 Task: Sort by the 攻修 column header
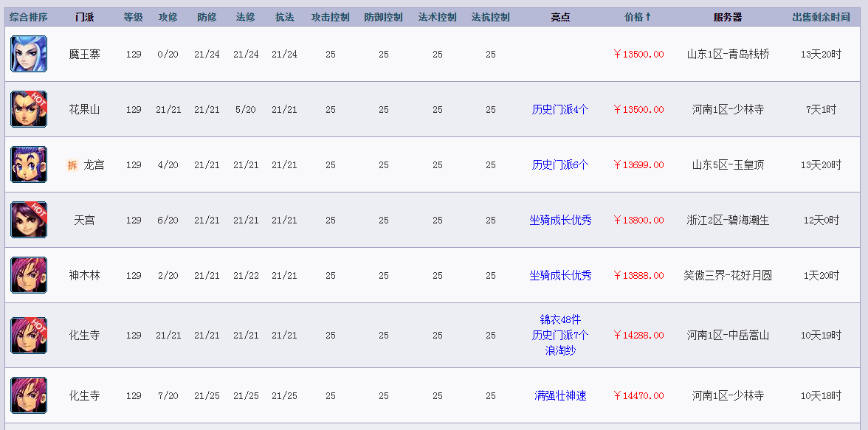click(168, 17)
